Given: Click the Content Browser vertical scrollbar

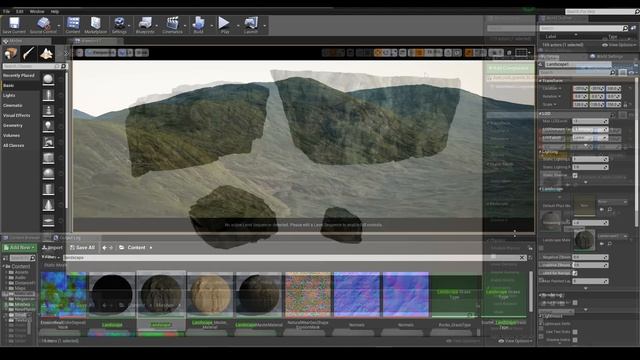Looking at the screenshot, I should pos(531,292).
